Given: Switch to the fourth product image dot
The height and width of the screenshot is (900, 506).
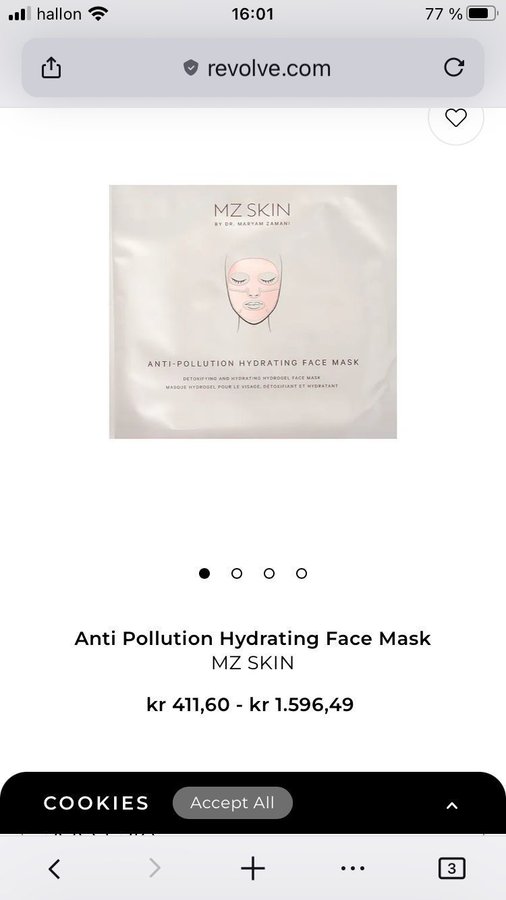Looking at the screenshot, I should click(301, 573).
